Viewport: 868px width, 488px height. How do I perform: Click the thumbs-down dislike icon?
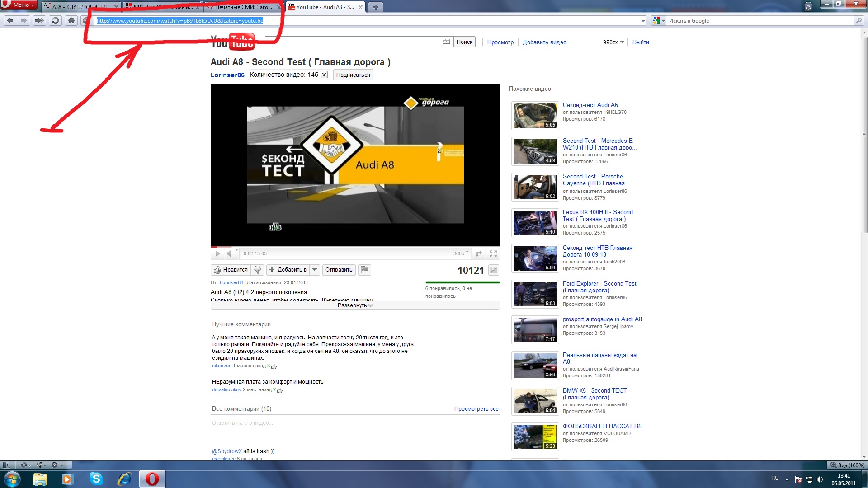pos(257,270)
